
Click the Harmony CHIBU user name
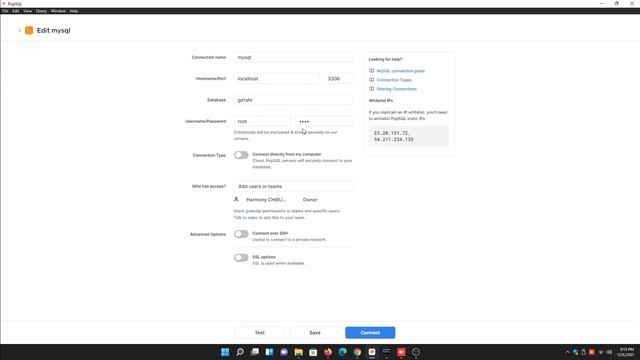266,200
